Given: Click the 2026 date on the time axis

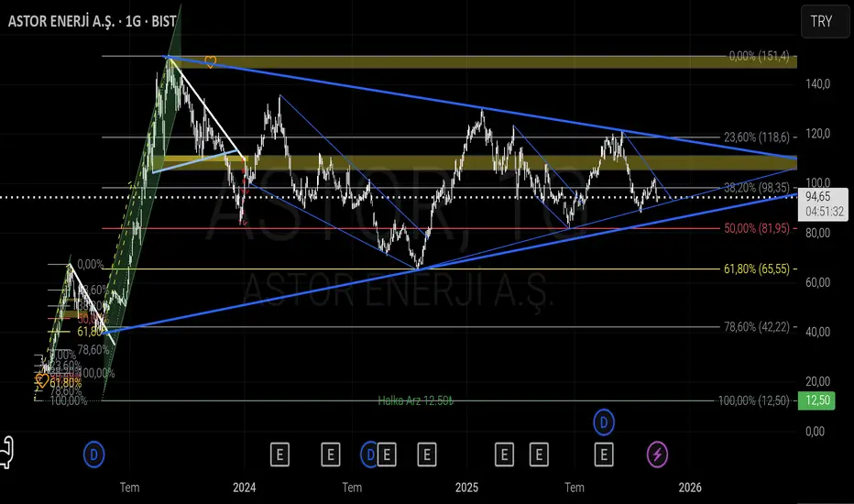Looking at the screenshot, I should point(690,488).
